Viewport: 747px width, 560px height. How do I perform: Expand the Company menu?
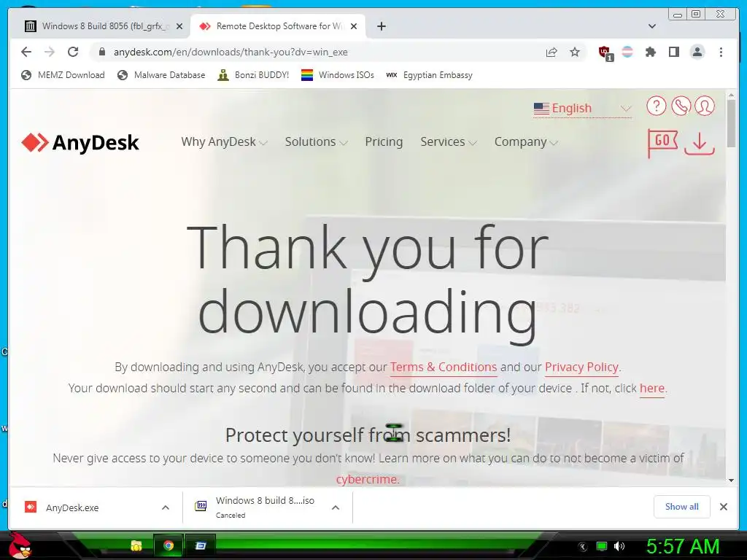[x=526, y=142]
